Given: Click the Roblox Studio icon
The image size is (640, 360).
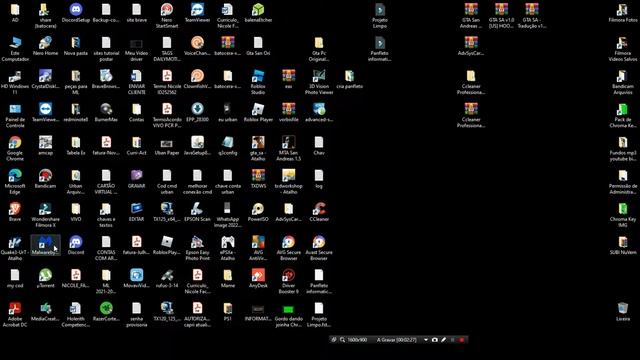Looking at the screenshot, I should 258,82.
